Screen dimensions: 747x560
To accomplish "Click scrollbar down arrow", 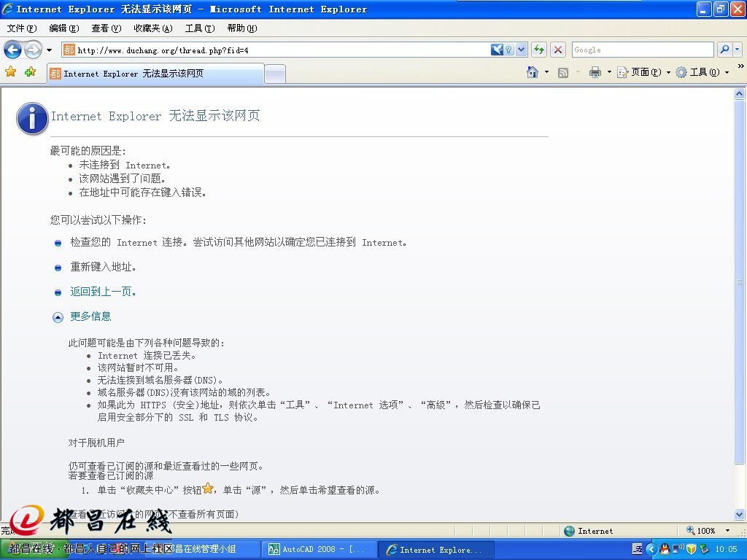I will [739, 514].
